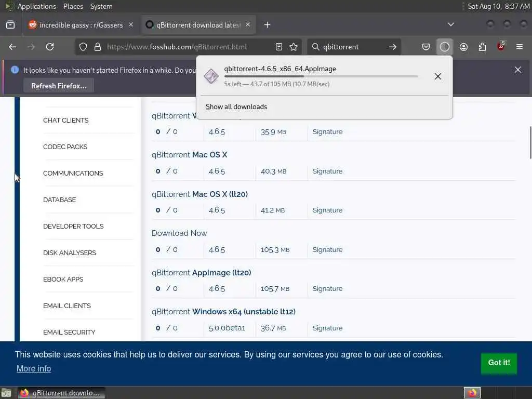The image size is (532, 399).
Task: Open COMMUNICATIONS category
Action: [x=73, y=173]
